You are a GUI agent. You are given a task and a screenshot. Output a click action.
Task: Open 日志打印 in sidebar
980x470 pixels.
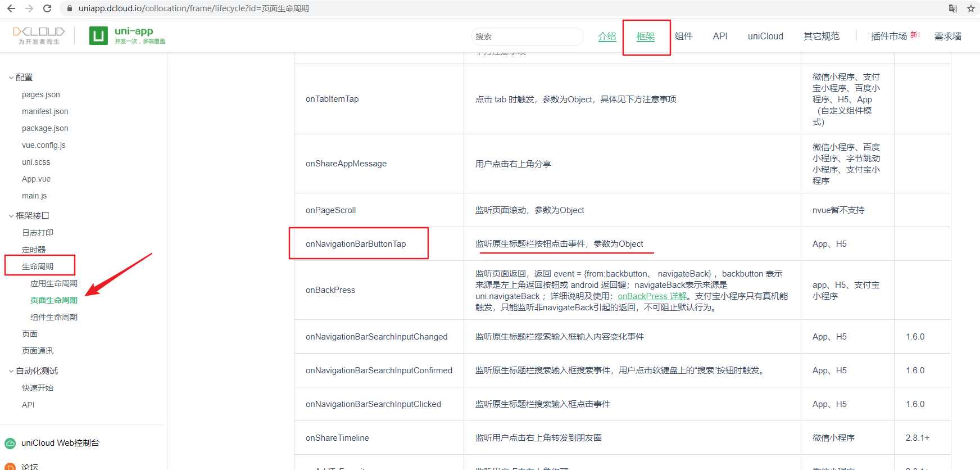[38, 233]
